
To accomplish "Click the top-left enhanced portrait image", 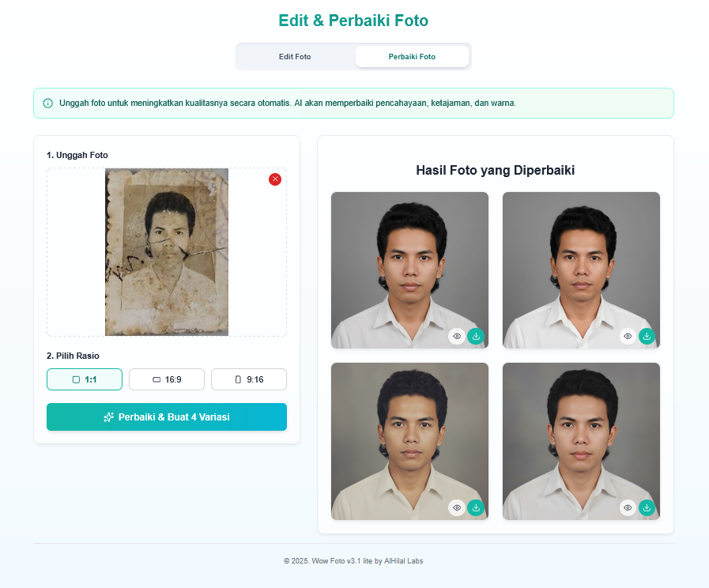I will tap(409, 261).
